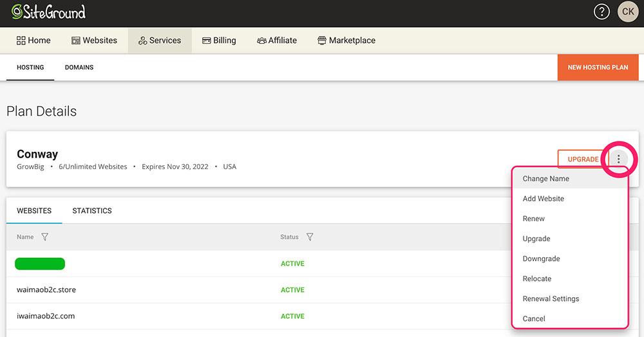Go to Home in the navigation bar
The image size is (644, 337).
coord(33,41)
